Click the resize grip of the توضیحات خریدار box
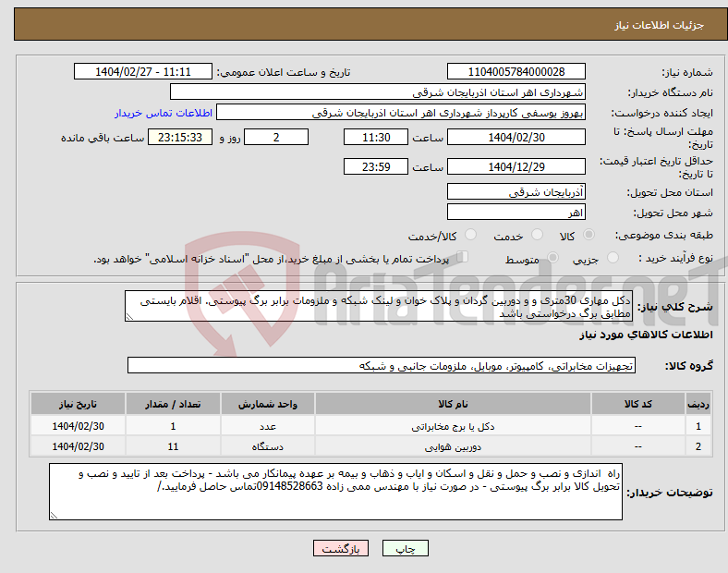This screenshot has width=728, height=573. [x=54, y=516]
